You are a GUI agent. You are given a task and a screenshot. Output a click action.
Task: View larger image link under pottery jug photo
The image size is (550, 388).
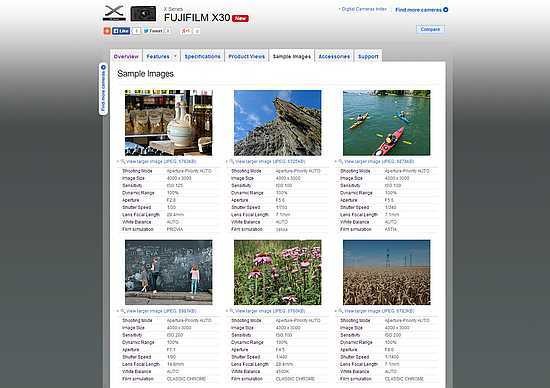tap(161, 161)
